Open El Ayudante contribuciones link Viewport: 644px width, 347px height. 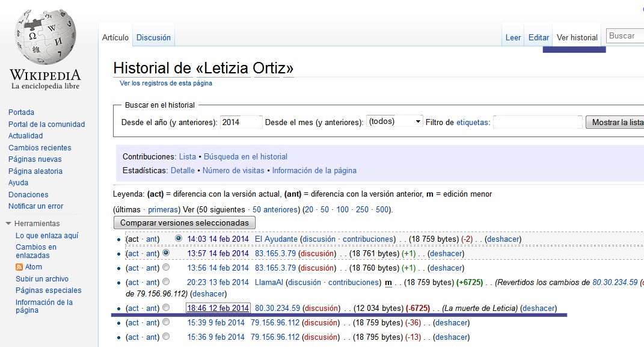pyautogui.click(x=368, y=239)
